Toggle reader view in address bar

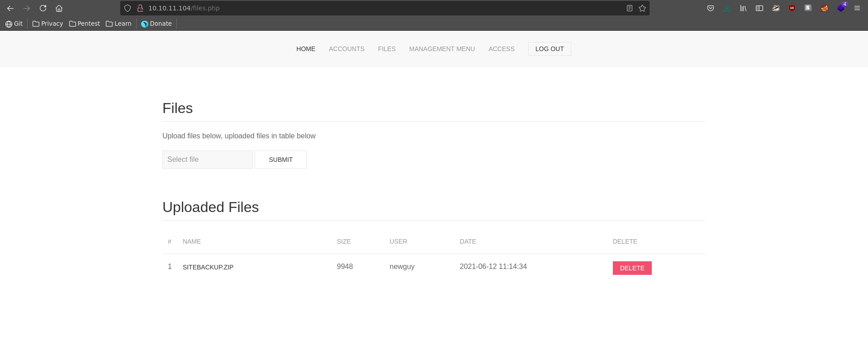629,8
